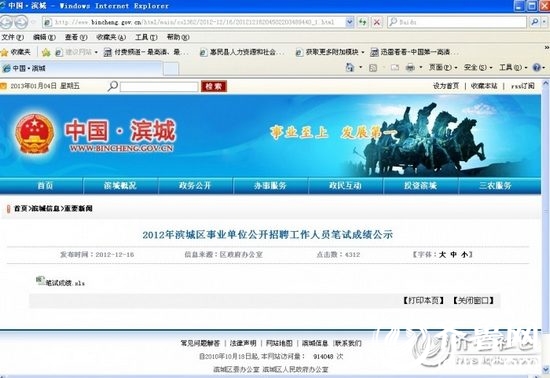Open the 付费频道 favorites bar link
This screenshot has width=550, height=378.
pyautogui.click(x=147, y=52)
